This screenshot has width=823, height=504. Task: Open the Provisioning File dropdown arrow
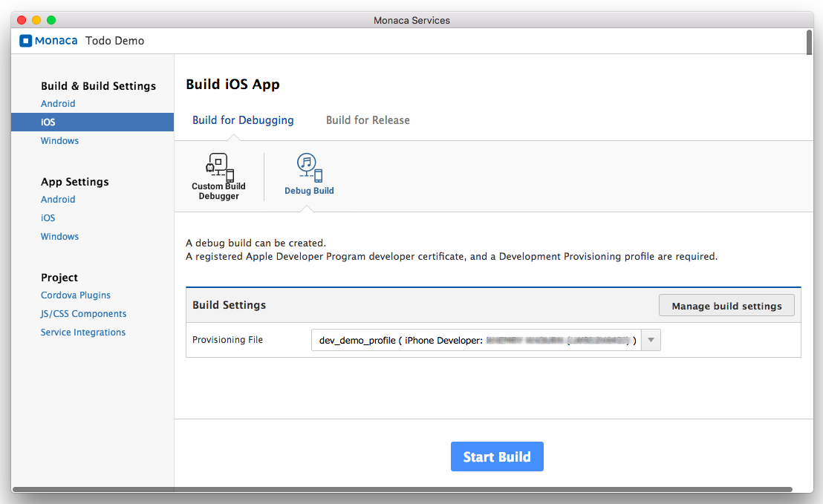tap(651, 340)
